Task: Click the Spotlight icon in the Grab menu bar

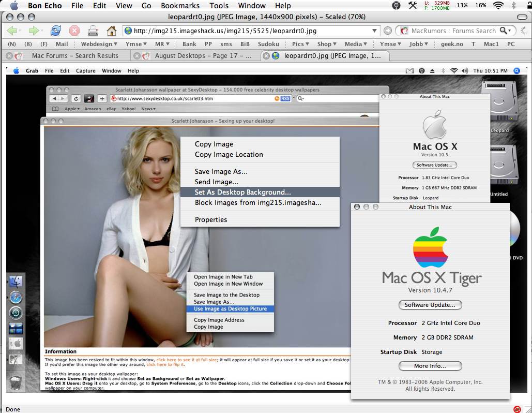Action: click(x=516, y=70)
